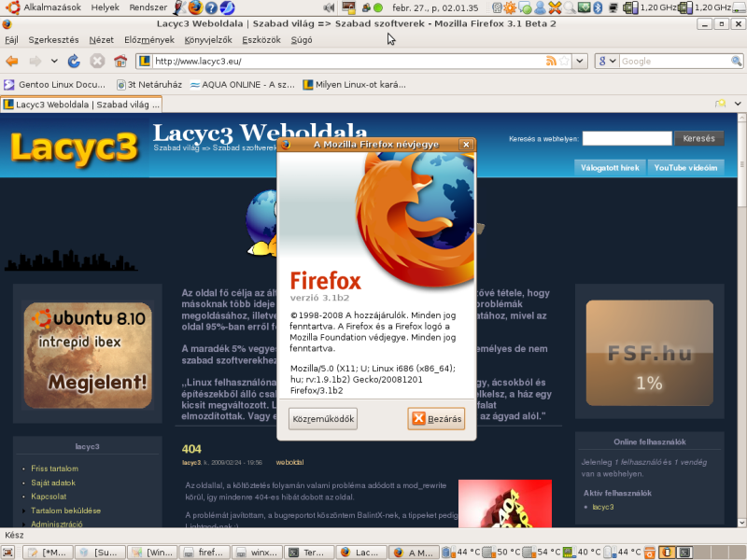Click the orange sun weather icon in the tray
Screen dimensions: 747x560
click(x=510, y=7)
